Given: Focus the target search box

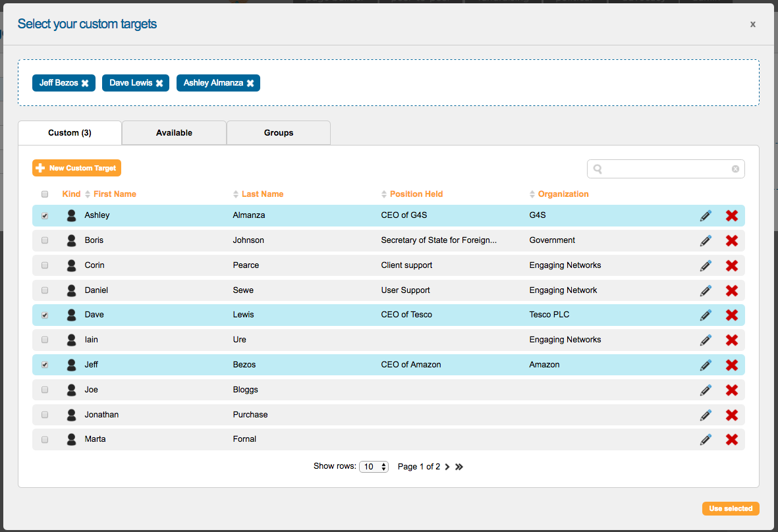Looking at the screenshot, I should 665,169.
